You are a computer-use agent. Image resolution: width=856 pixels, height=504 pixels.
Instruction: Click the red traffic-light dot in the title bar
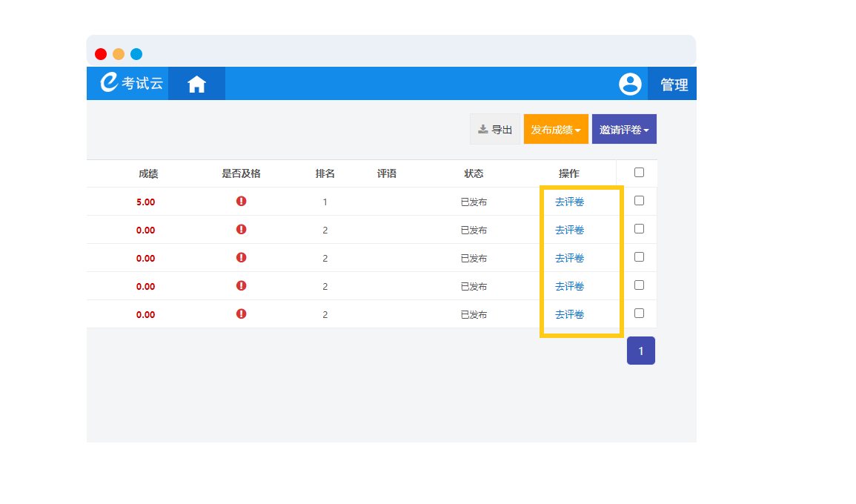point(101,54)
